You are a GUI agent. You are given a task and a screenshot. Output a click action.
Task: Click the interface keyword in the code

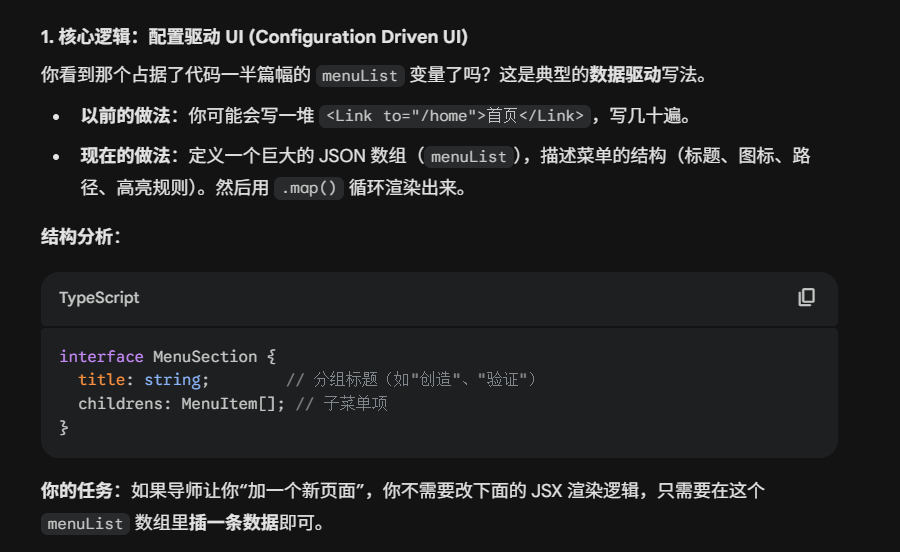[101, 356]
